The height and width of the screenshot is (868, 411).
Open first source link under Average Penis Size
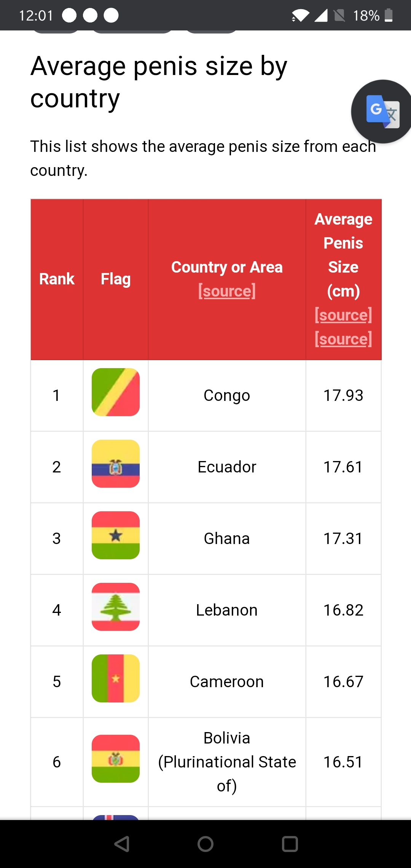click(343, 315)
